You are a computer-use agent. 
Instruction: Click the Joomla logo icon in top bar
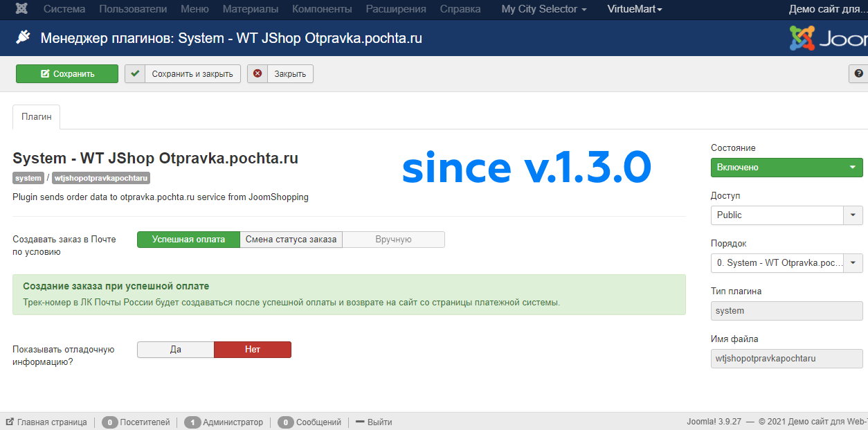click(x=21, y=10)
